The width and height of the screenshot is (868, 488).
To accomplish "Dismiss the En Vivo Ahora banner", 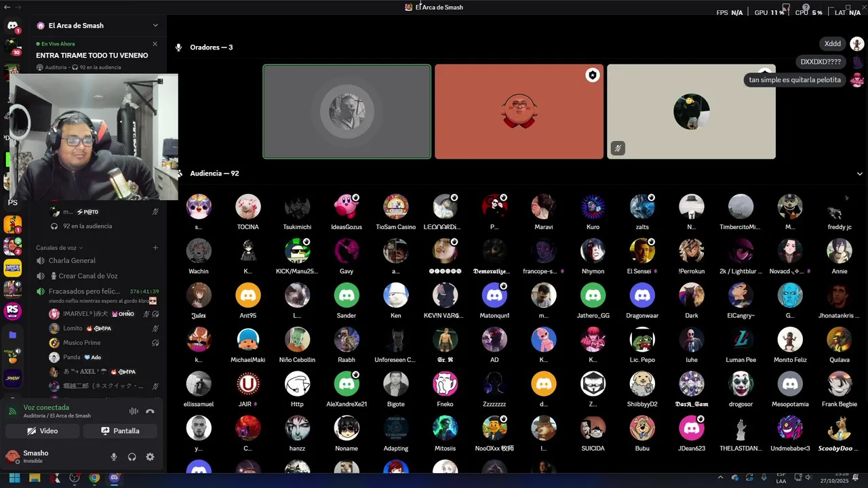I will [x=155, y=44].
